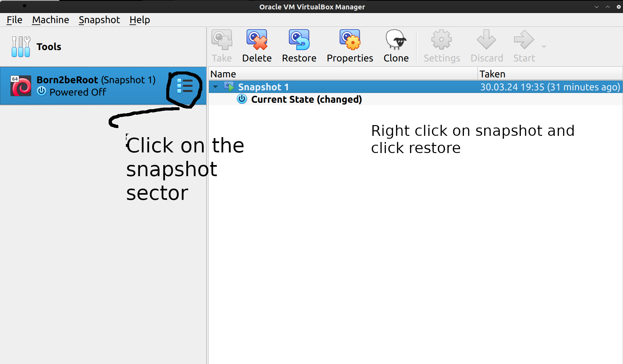
Task: Click the Discard arrow toolbar icon
Action: [486, 40]
